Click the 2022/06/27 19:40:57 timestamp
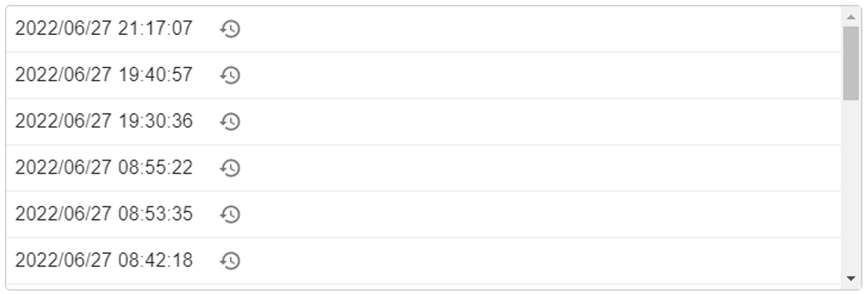Viewport: 868px width, 294px height. (104, 75)
